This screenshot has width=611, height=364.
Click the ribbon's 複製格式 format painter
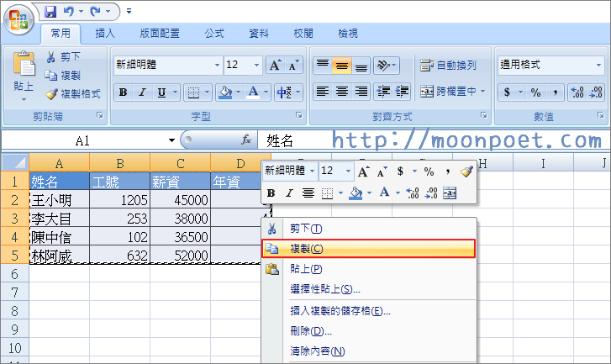[72, 94]
